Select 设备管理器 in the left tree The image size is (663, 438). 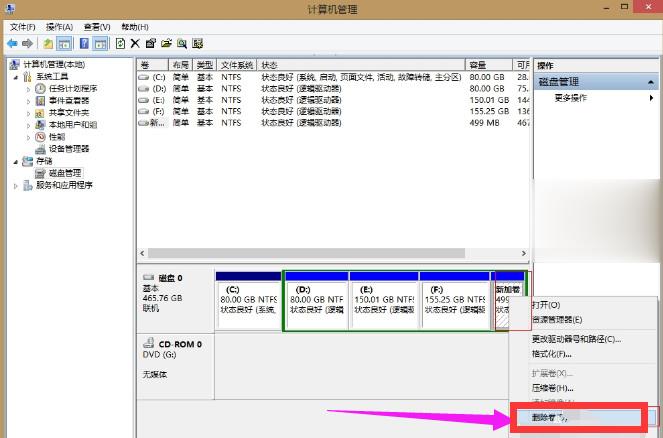62,149
